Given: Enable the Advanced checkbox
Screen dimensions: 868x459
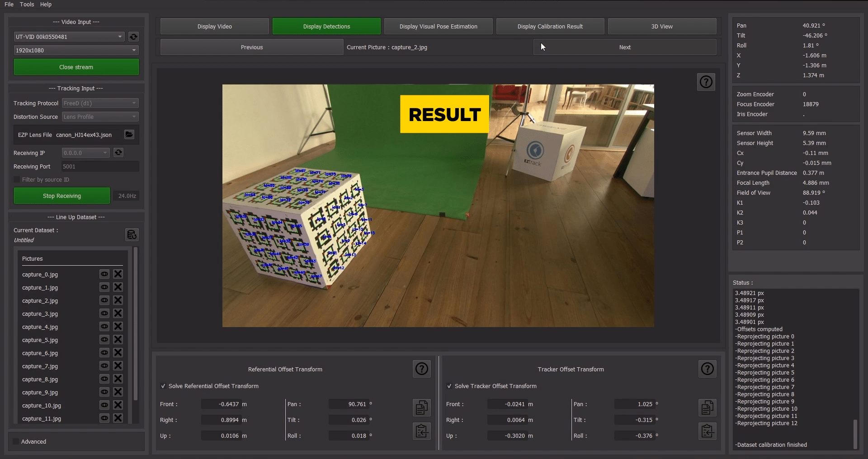Looking at the screenshot, I should (16, 441).
